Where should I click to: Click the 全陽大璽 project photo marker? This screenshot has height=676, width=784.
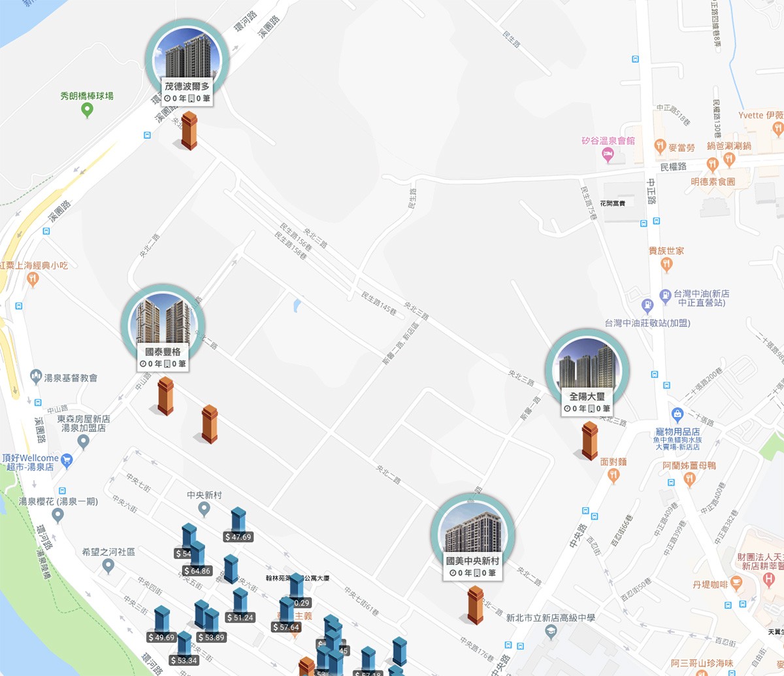pyautogui.click(x=587, y=370)
